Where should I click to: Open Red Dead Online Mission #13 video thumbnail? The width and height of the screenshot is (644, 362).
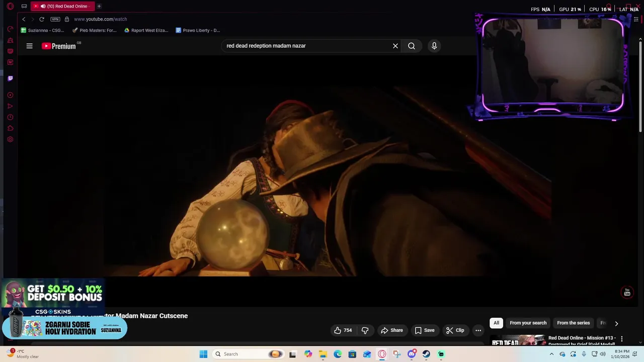[x=518, y=340]
